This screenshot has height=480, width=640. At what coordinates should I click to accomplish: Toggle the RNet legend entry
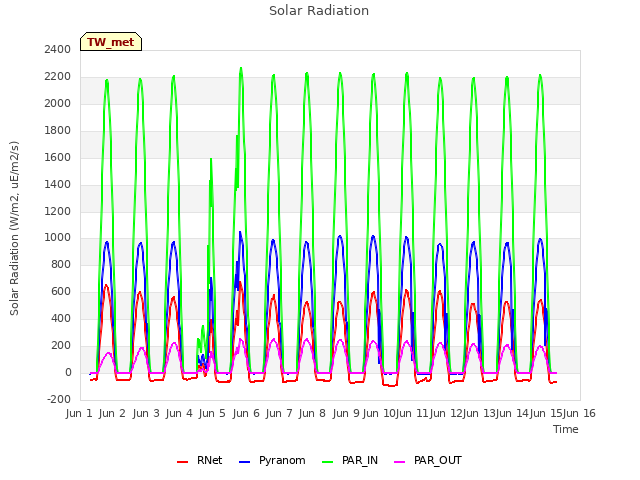(200, 460)
